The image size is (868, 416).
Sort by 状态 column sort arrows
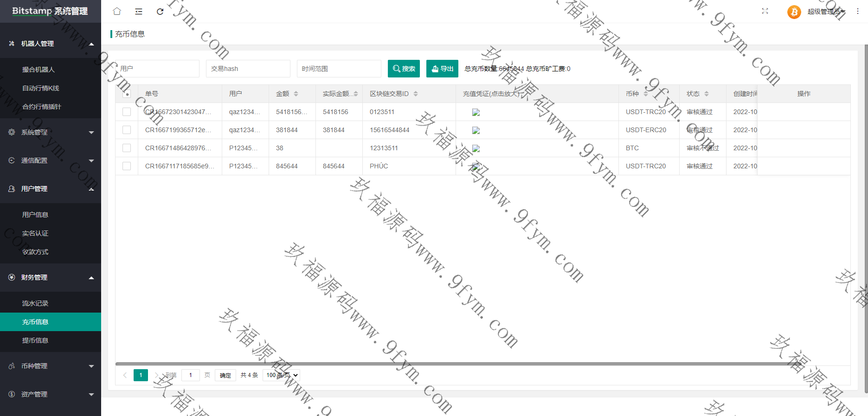coord(707,94)
